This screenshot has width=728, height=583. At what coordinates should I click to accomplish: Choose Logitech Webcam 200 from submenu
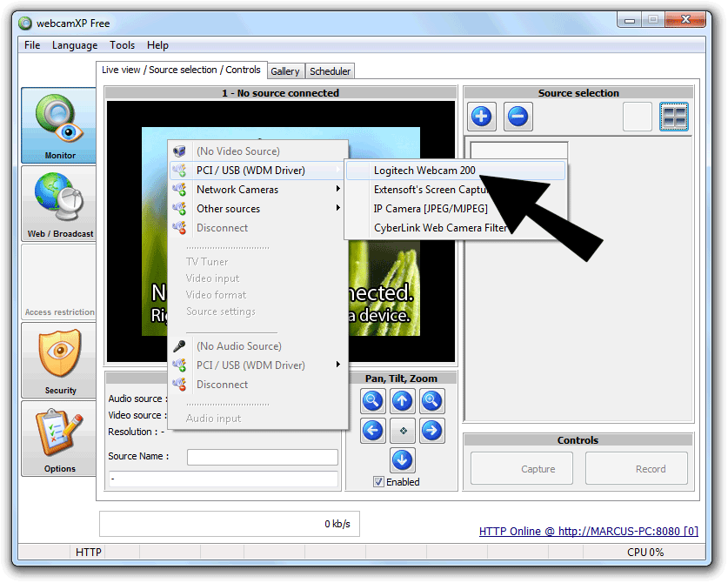point(456,171)
